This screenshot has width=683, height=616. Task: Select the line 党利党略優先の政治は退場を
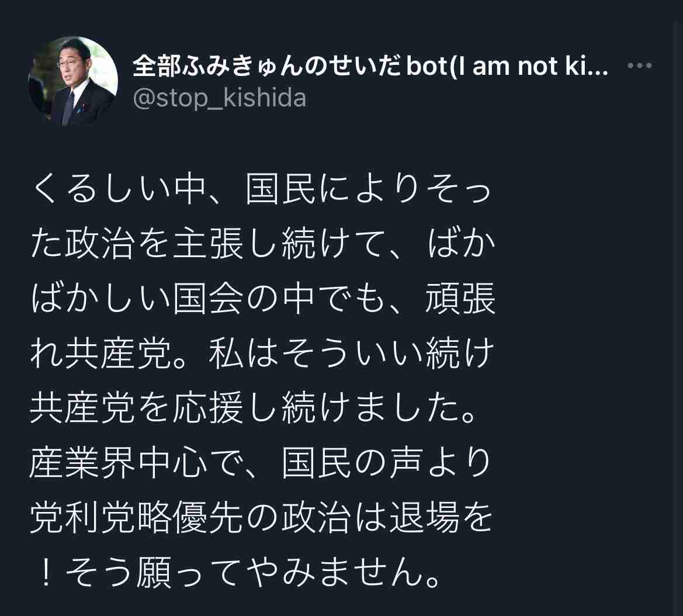(261, 518)
